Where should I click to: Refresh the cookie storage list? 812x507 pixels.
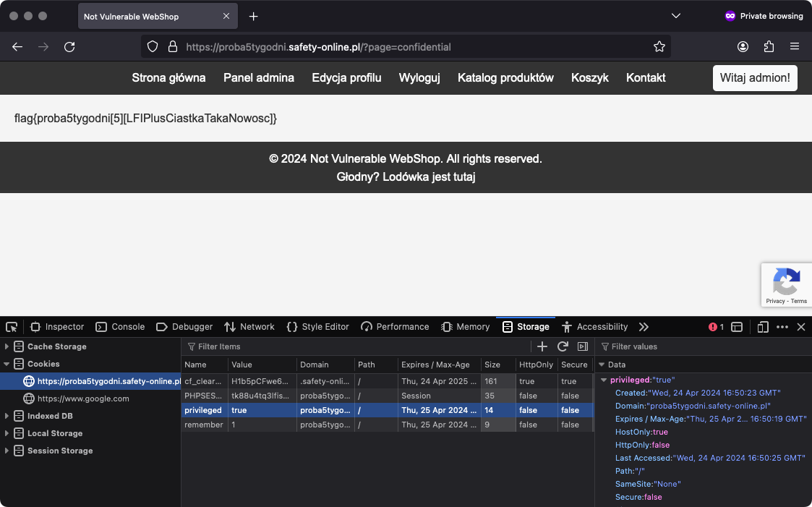(563, 346)
